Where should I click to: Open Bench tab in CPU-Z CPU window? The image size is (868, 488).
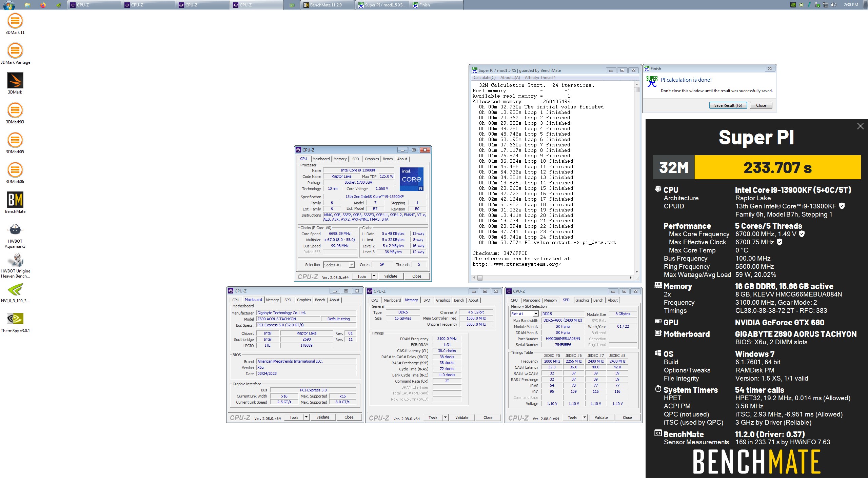click(x=388, y=159)
